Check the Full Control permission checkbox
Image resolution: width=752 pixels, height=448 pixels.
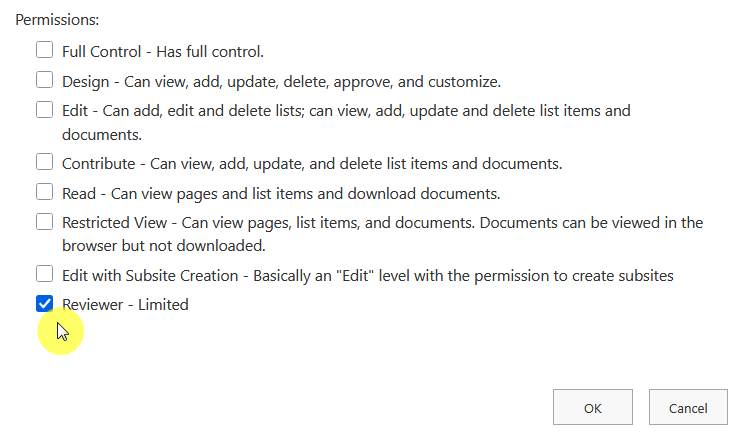tap(45, 50)
